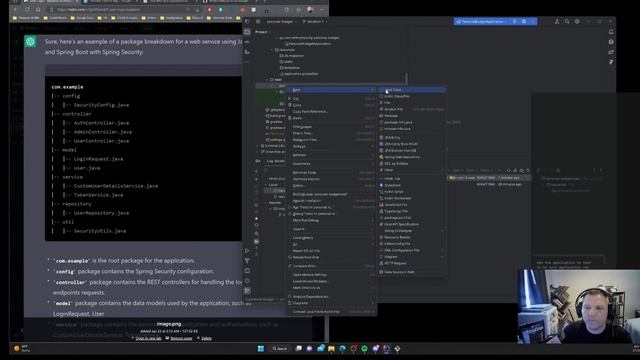Click debug icon in run toolbar
This screenshot has width=640, height=360.
click(524, 21)
